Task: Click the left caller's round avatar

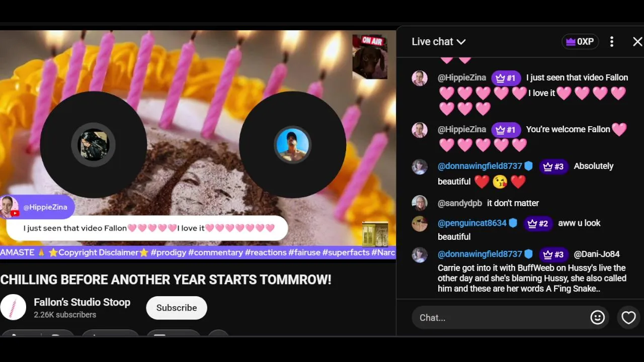Action: point(94,145)
